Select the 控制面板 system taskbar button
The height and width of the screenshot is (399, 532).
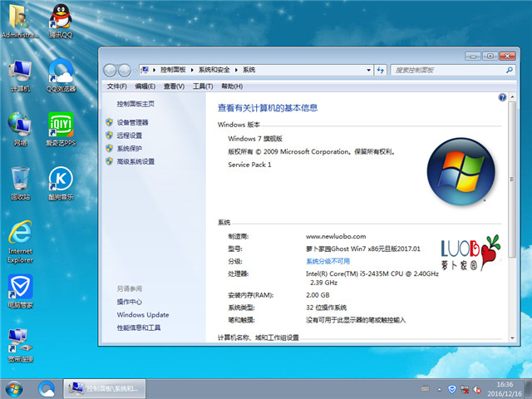pyautogui.click(x=105, y=389)
